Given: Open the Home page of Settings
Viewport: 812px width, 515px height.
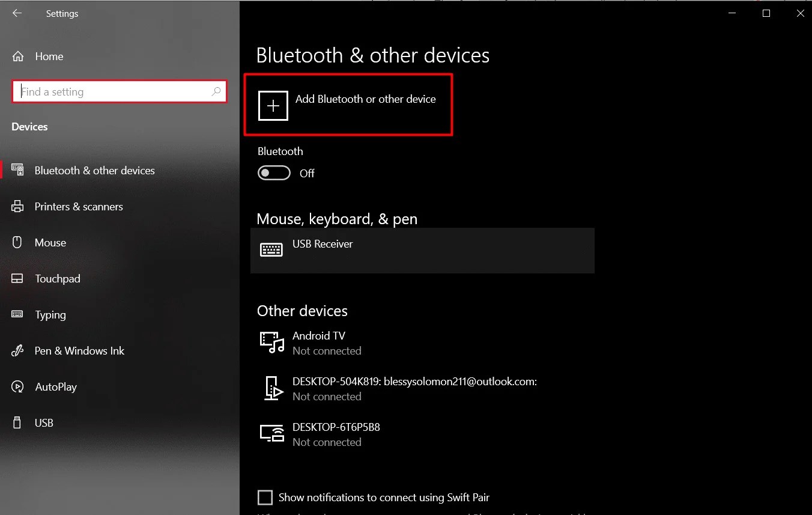Looking at the screenshot, I should [x=49, y=56].
